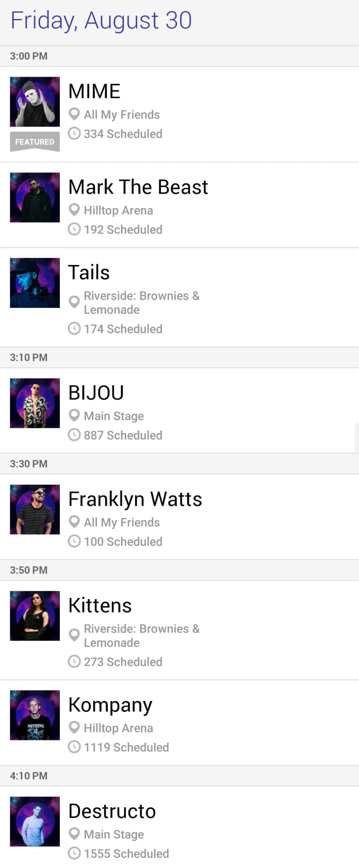The width and height of the screenshot is (359, 868).
Task: Tap the 3:10 PM time slot header
Action: tap(29, 358)
